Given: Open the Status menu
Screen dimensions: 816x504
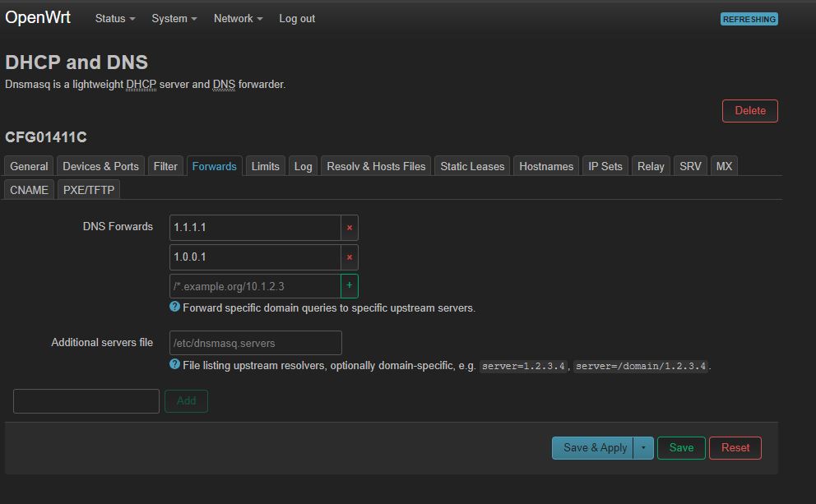Looking at the screenshot, I should 114,18.
